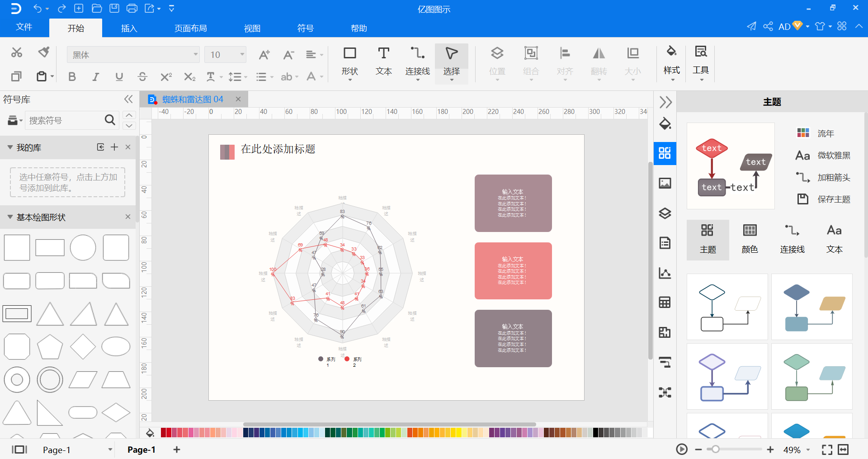Open the 样式 style menu
868x459 pixels.
(x=671, y=62)
